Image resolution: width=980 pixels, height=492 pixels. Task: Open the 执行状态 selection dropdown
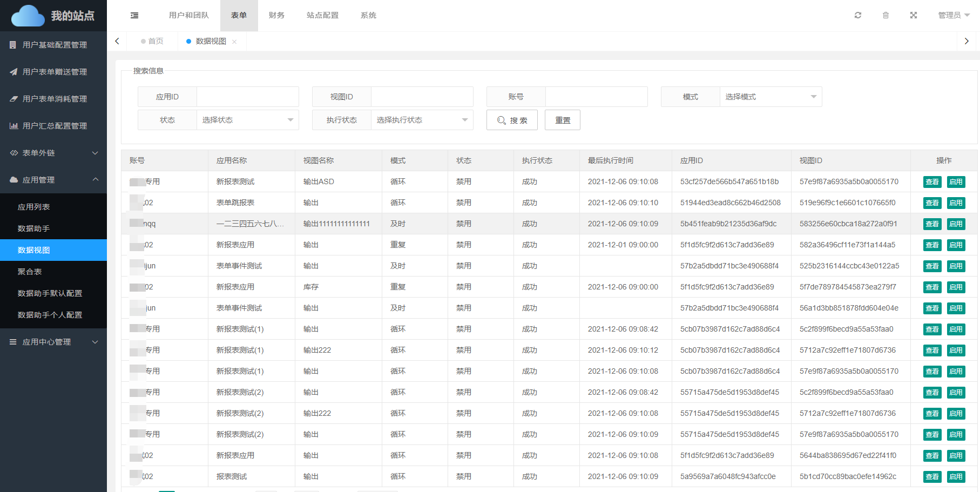[422, 120]
